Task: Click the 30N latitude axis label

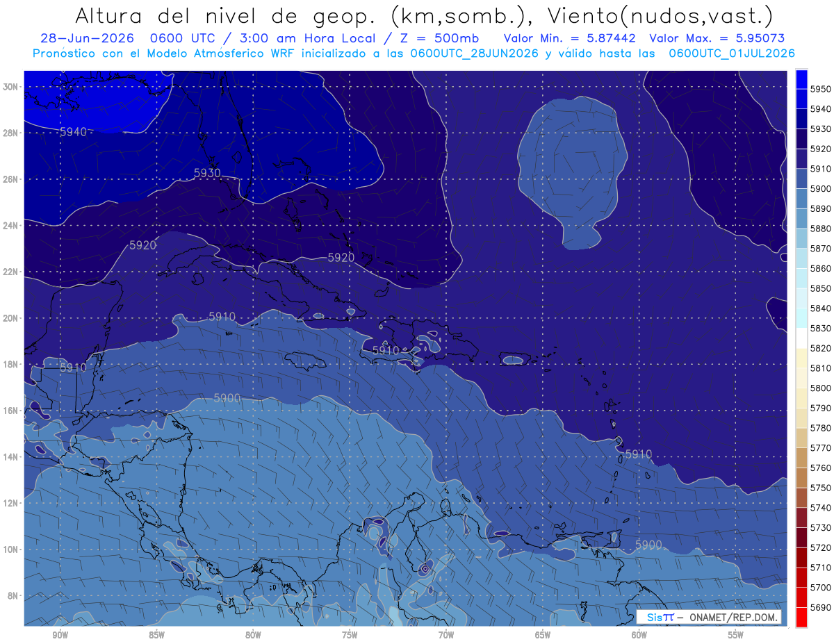Action: [9, 87]
